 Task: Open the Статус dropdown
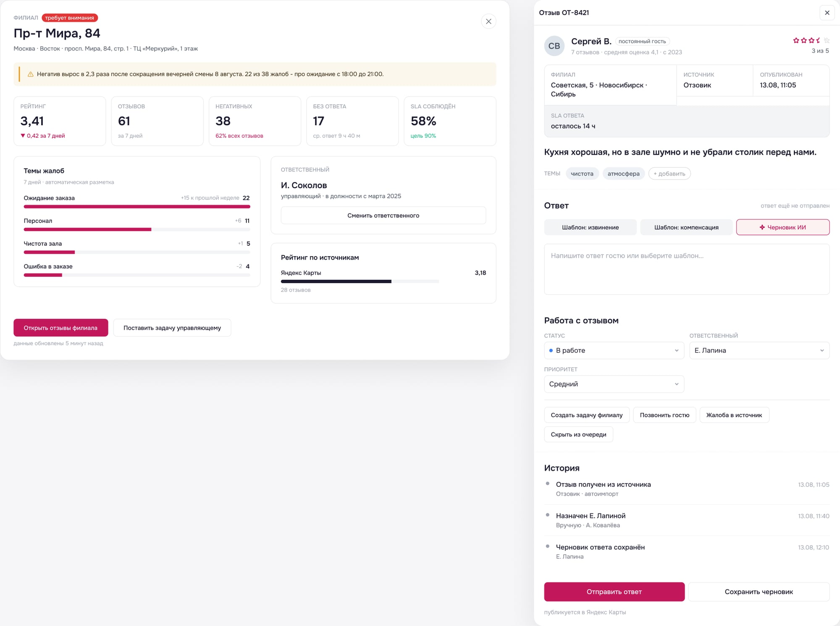click(614, 350)
